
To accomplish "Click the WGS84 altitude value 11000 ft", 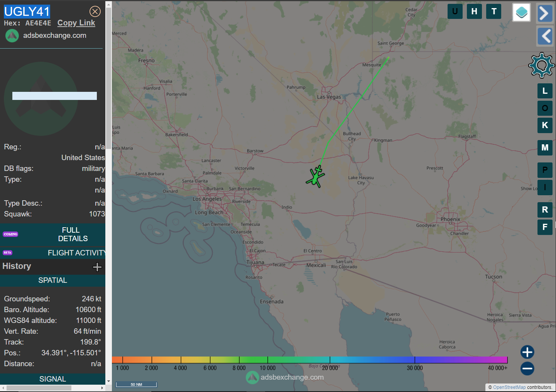I will tap(88, 321).
